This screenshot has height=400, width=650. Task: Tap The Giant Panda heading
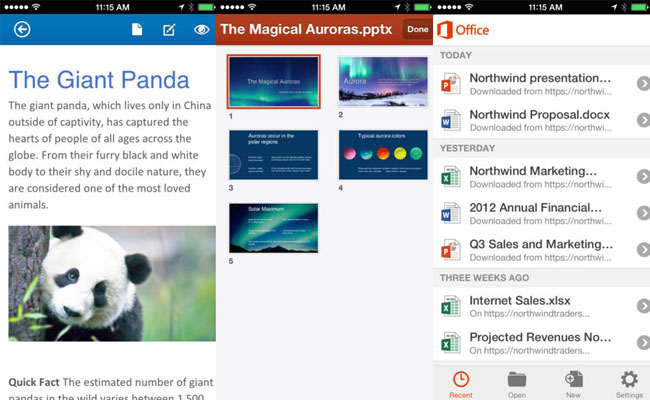[x=99, y=80]
